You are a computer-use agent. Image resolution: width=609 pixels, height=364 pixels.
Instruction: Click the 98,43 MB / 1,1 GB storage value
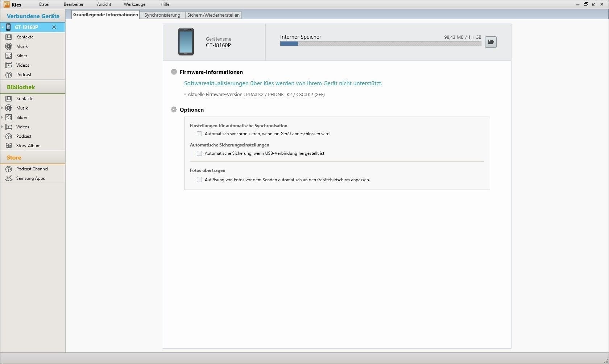coord(463,37)
